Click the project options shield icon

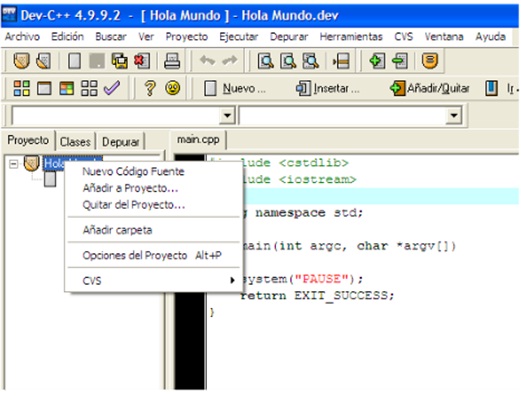pos(430,61)
